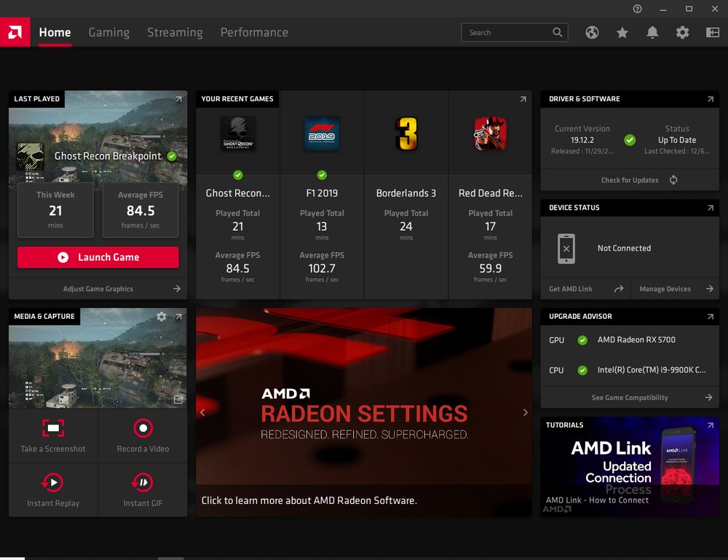Go to previous banner slide arrow
This screenshot has height=560, width=728.
pyautogui.click(x=202, y=412)
